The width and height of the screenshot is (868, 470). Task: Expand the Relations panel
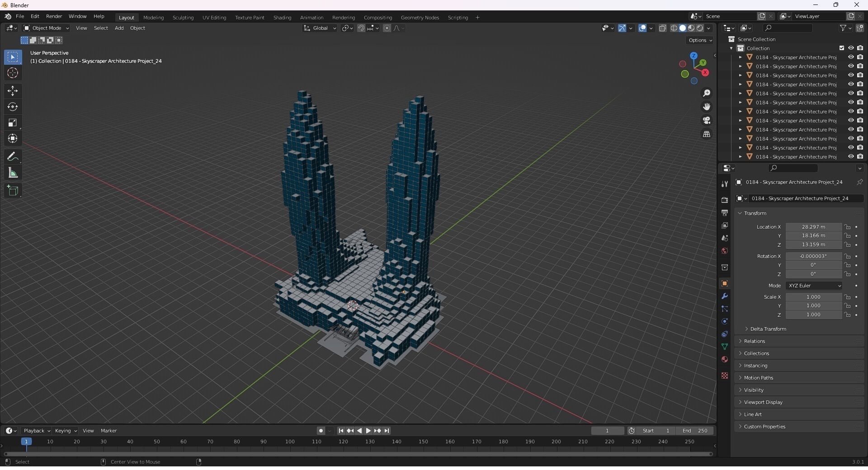(754, 341)
